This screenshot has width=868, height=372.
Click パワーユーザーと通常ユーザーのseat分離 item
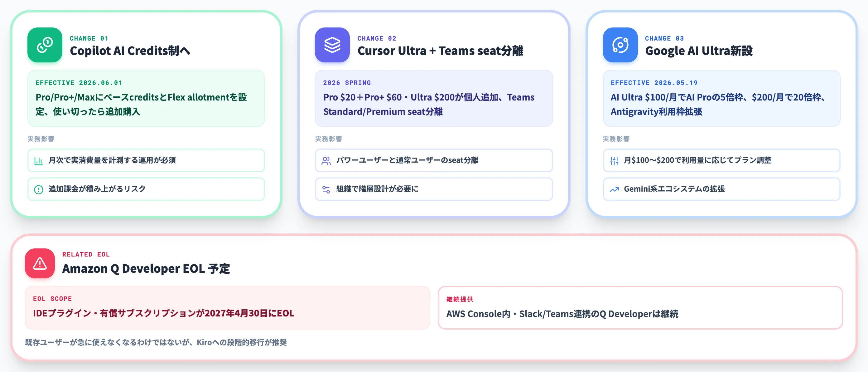coord(434,160)
